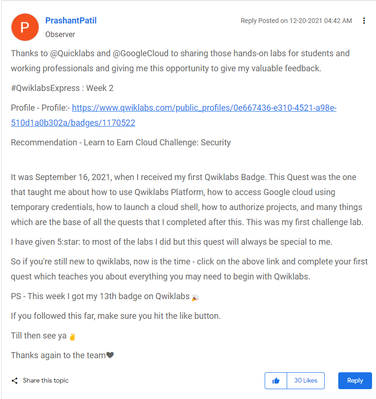Screen dimensions: 376x399
Task: Click the 'Reply Posted on 12-20-2021' timestamp
Action: (x=296, y=21)
